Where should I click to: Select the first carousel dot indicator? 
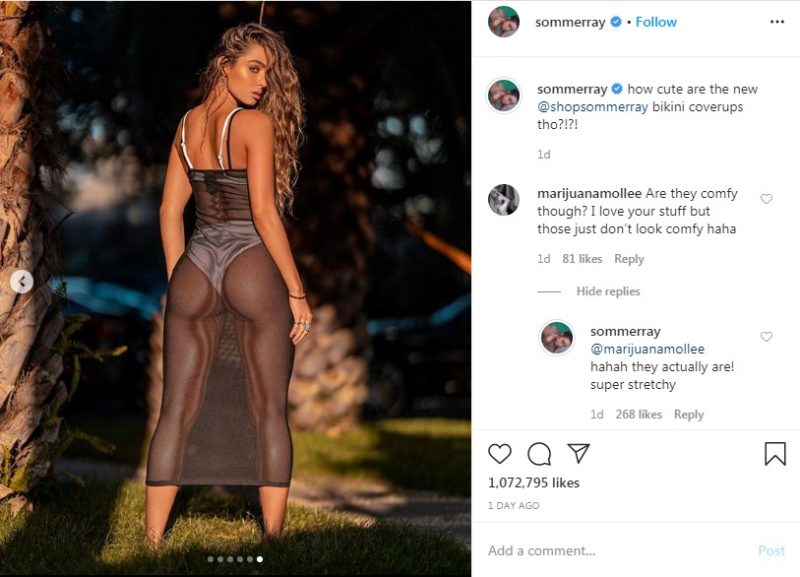coord(210,559)
